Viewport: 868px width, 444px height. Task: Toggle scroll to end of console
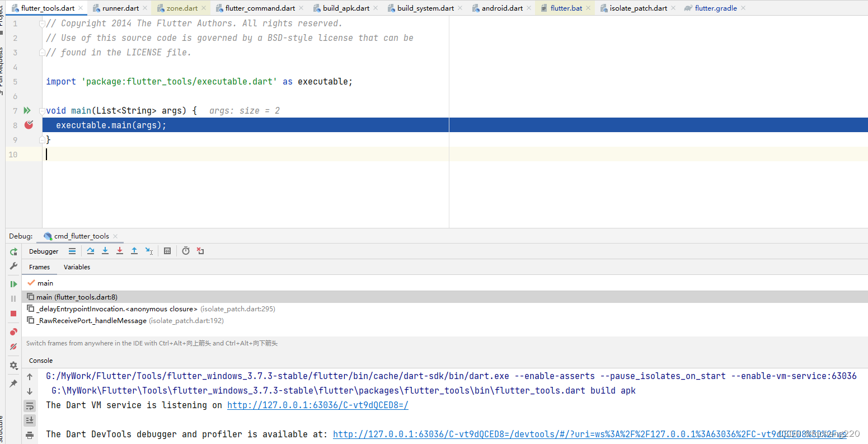coord(30,420)
